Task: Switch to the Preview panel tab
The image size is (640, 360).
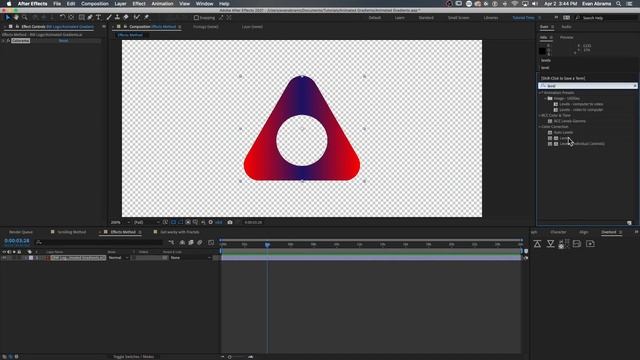Action: point(567,38)
